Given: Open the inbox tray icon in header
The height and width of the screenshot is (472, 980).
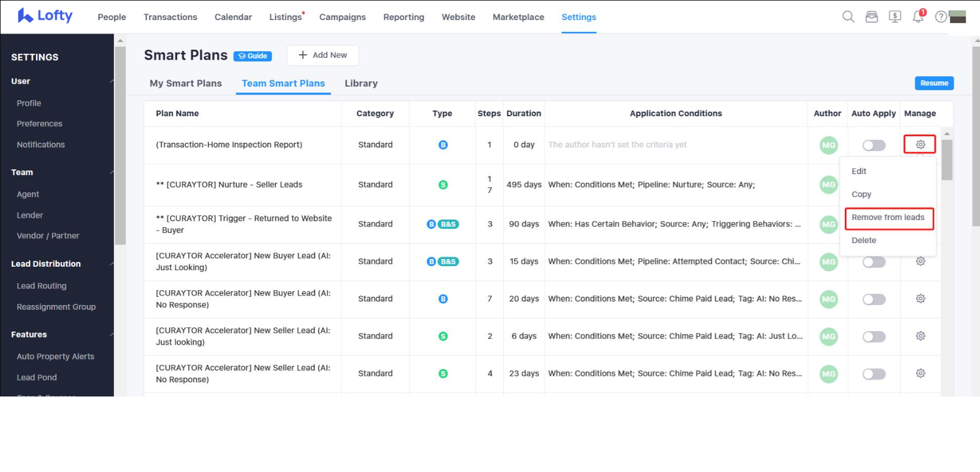Looking at the screenshot, I should click(871, 17).
